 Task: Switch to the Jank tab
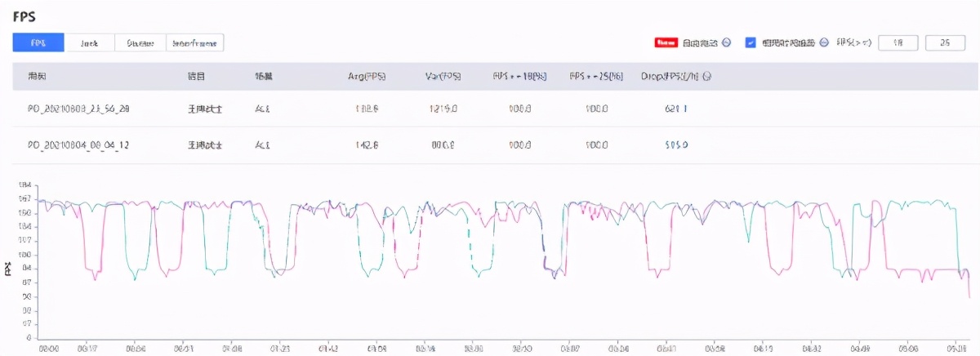[x=89, y=43]
